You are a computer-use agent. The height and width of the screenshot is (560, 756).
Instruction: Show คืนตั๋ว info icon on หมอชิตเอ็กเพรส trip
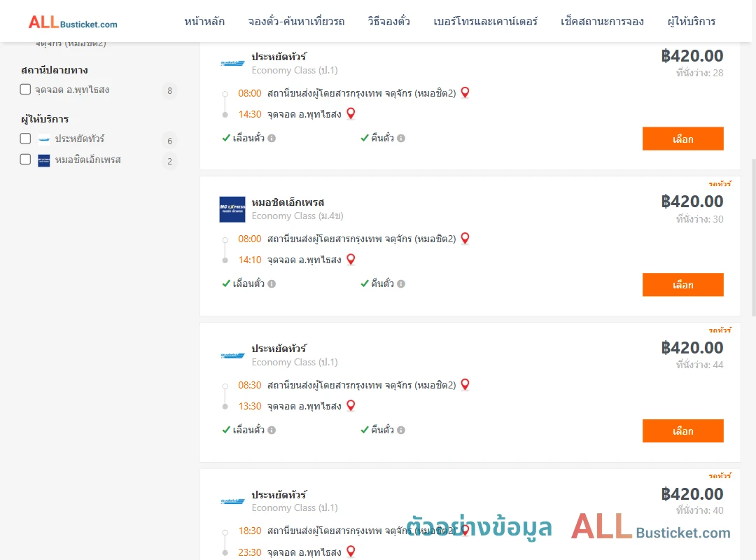[401, 284]
